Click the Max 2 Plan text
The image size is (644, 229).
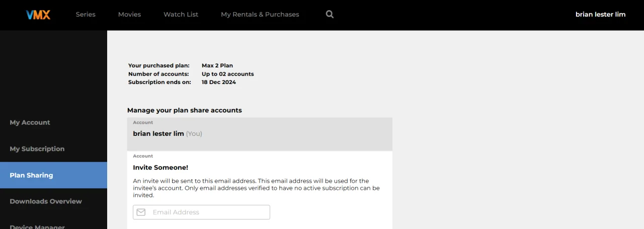(x=217, y=65)
